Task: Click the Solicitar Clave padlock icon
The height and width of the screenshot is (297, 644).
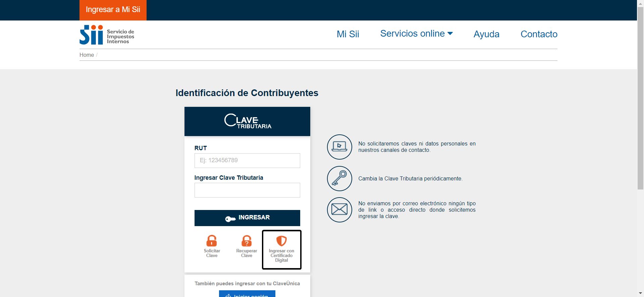Action: 212,241
